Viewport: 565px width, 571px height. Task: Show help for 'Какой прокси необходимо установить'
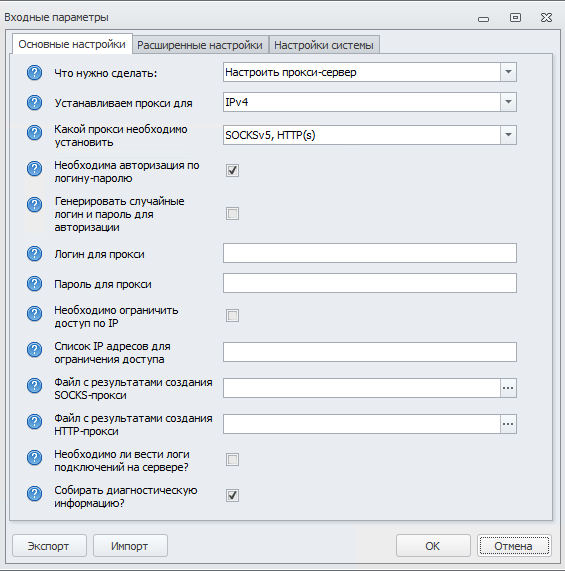click(35, 133)
